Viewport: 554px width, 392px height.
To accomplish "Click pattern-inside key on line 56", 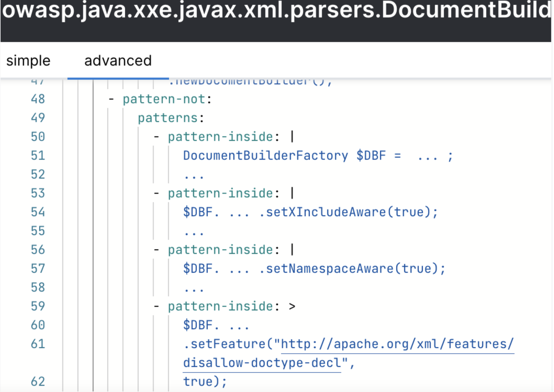I will [x=220, y=250].
